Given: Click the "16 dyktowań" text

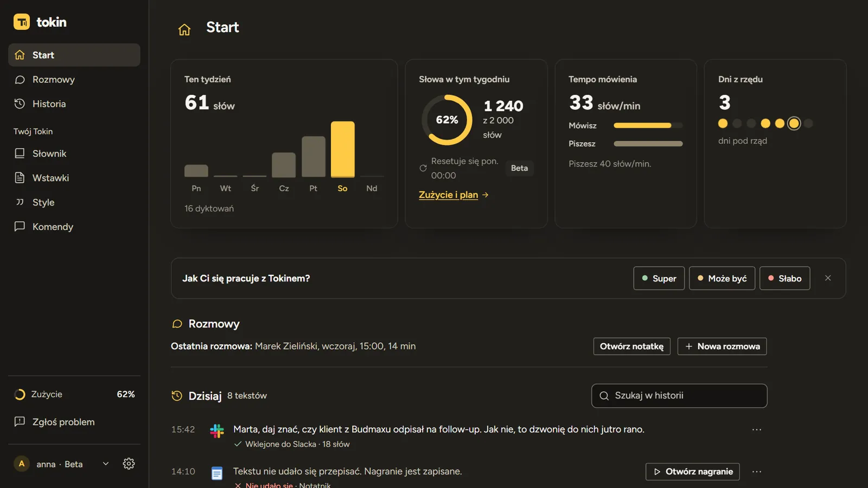Looking at the screenshot, I should click(209, 209).
